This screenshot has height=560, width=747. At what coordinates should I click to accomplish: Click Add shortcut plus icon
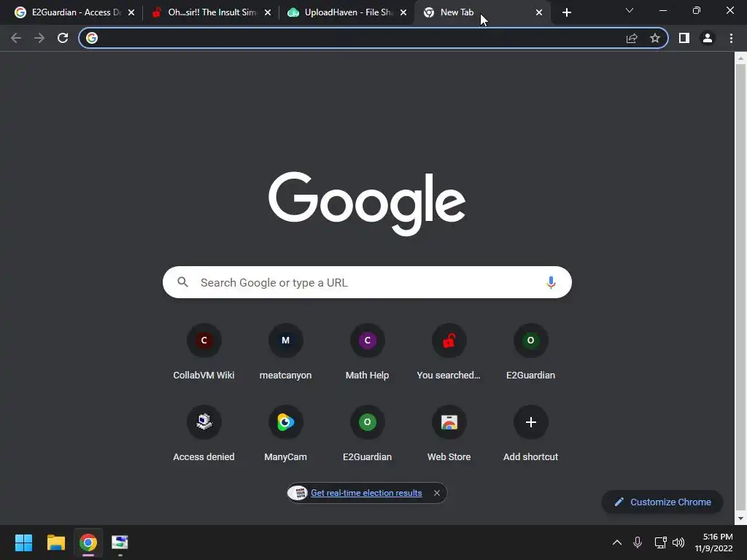point(531,422)
